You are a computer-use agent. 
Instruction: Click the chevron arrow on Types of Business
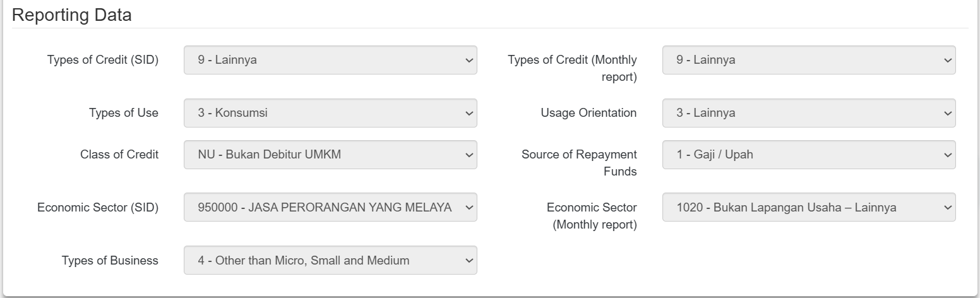[468, 260]
